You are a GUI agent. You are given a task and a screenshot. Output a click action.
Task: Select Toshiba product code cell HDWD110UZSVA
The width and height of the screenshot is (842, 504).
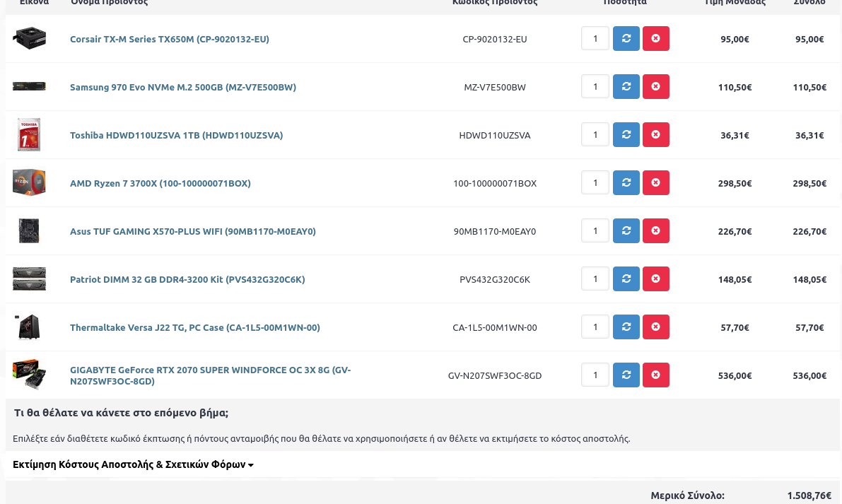pos(495,135)
